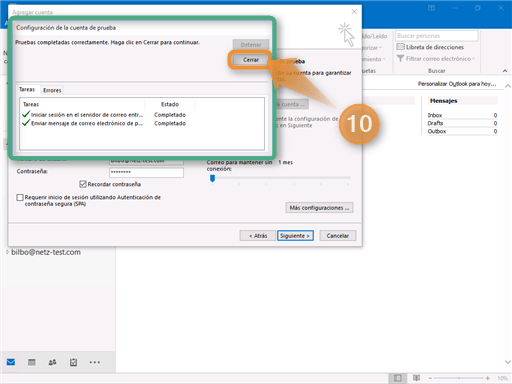
Task: Expand the bilbo@netz-test.com account folder
Action: click(7, 252)
